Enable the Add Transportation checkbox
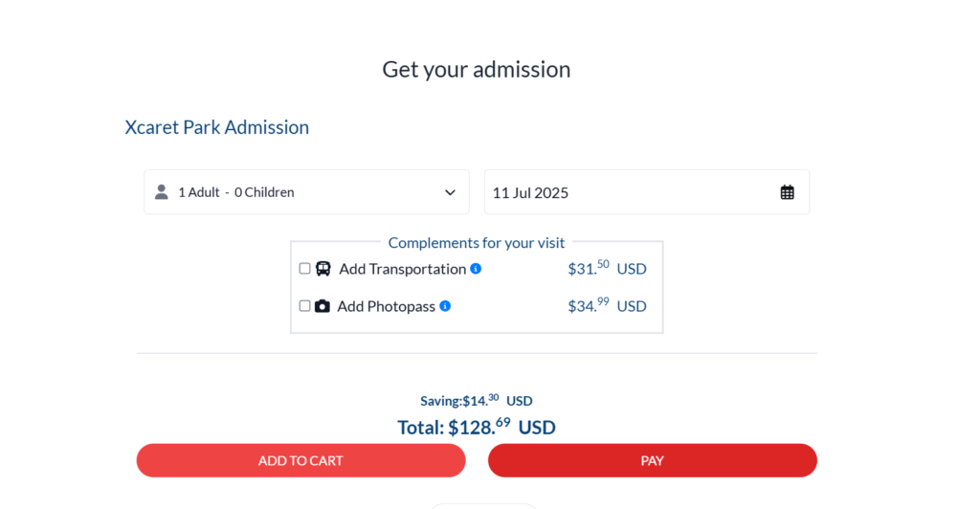The width and height of the screenshot is (980, 509). tap(304, 269)
